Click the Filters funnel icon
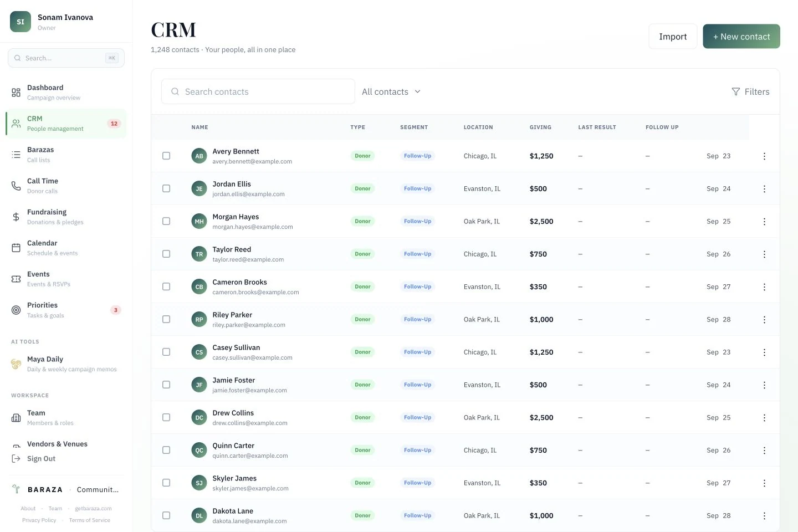The width and height of the screenshot is (798, 532). (x=736, y=92)
